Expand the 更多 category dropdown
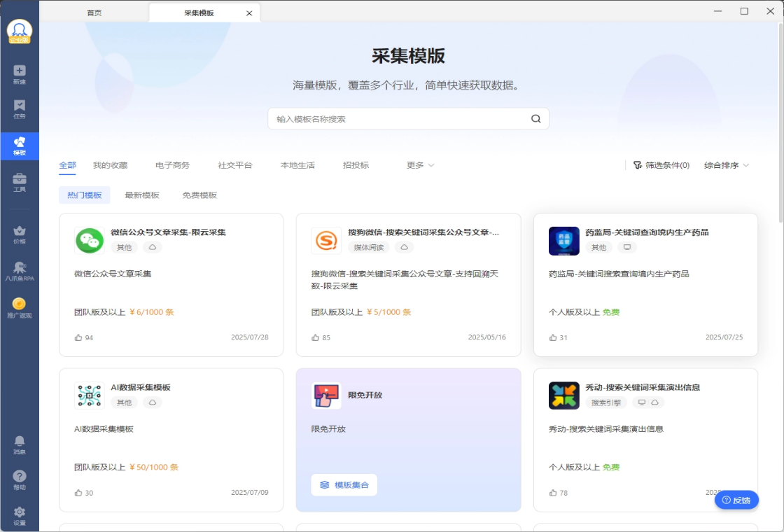Viewport: 784px width, 532px height. [420, 165]
